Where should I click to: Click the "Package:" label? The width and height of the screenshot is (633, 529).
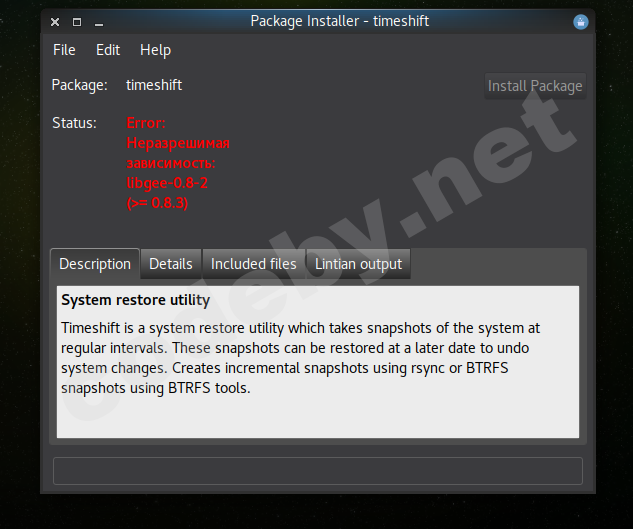pos(79,85)
